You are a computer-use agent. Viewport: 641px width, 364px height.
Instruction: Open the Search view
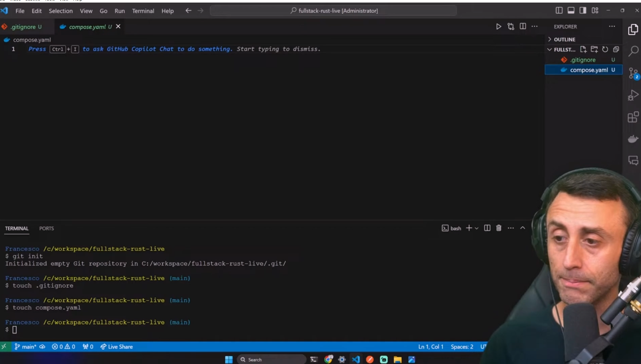tap(633, 51)
